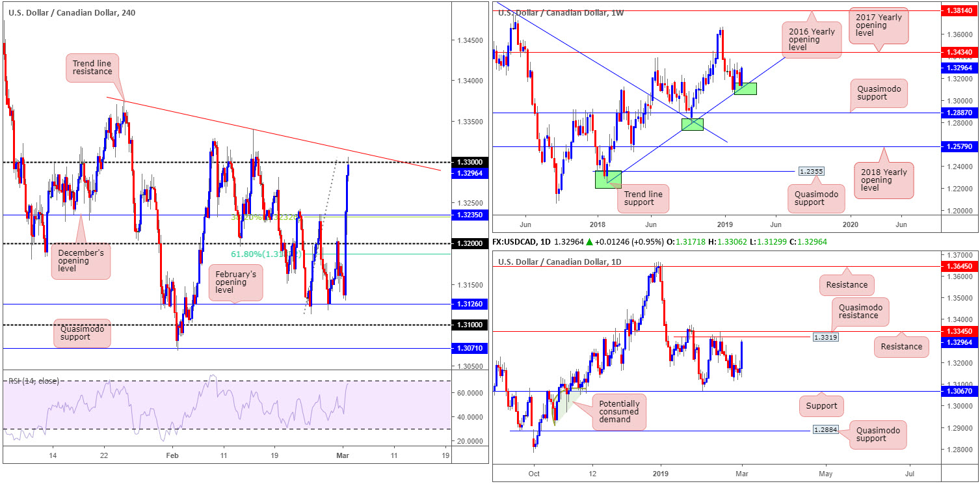Select the 'Potentially consumed demand' callout
Screen dimensions: 980x486
point(619,411)
